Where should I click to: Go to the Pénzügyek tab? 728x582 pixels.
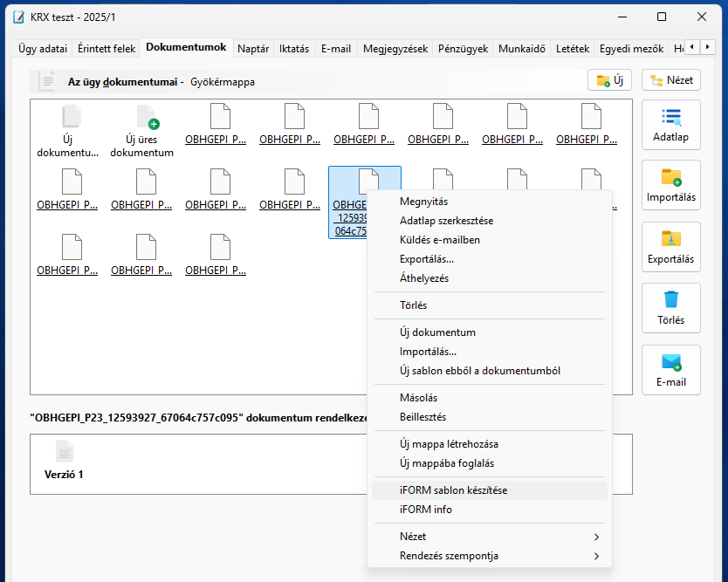pos(463,49)
